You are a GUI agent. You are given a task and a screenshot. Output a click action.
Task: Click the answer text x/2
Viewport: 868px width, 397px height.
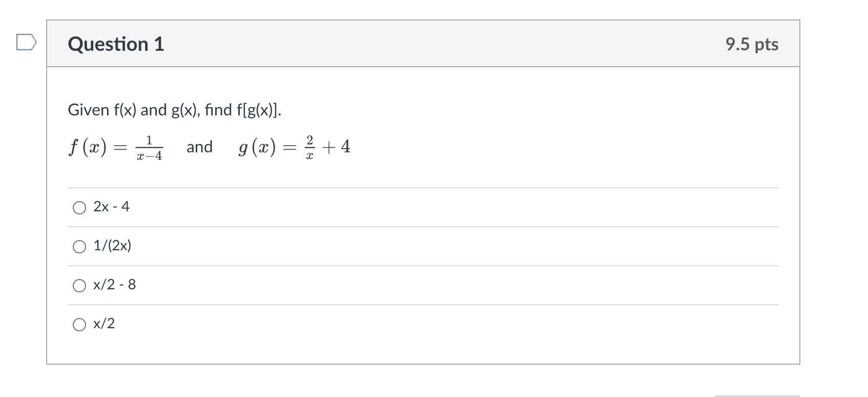tap(104, 324)
